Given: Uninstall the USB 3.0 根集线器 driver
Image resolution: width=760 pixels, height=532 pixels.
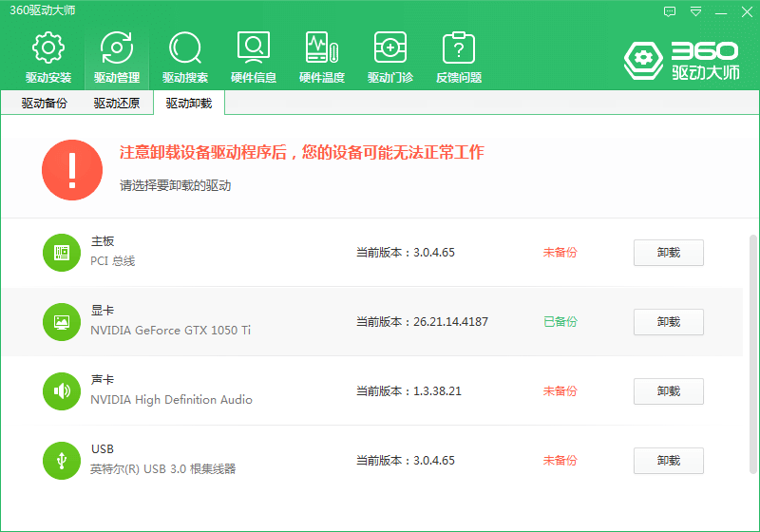Looking at the screenshot, I should [x=668, y=461].
